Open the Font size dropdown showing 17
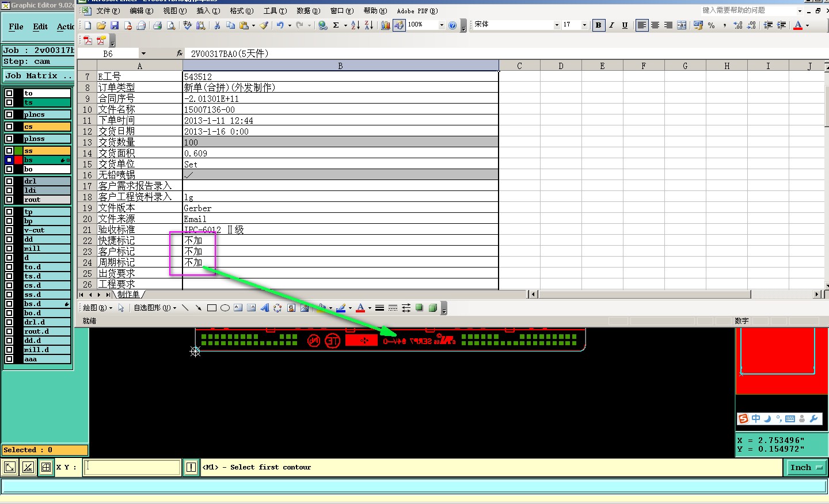 pos(584,25)
